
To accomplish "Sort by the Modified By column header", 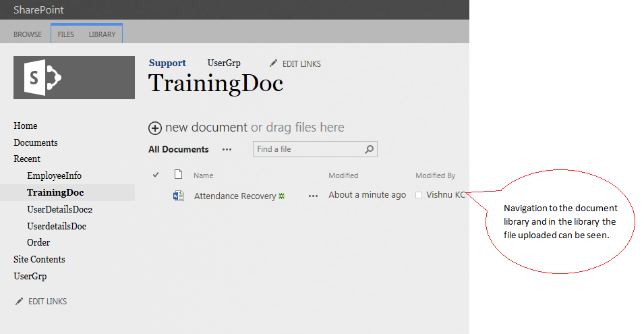I will pyautogui.click(x=436, y=175).
